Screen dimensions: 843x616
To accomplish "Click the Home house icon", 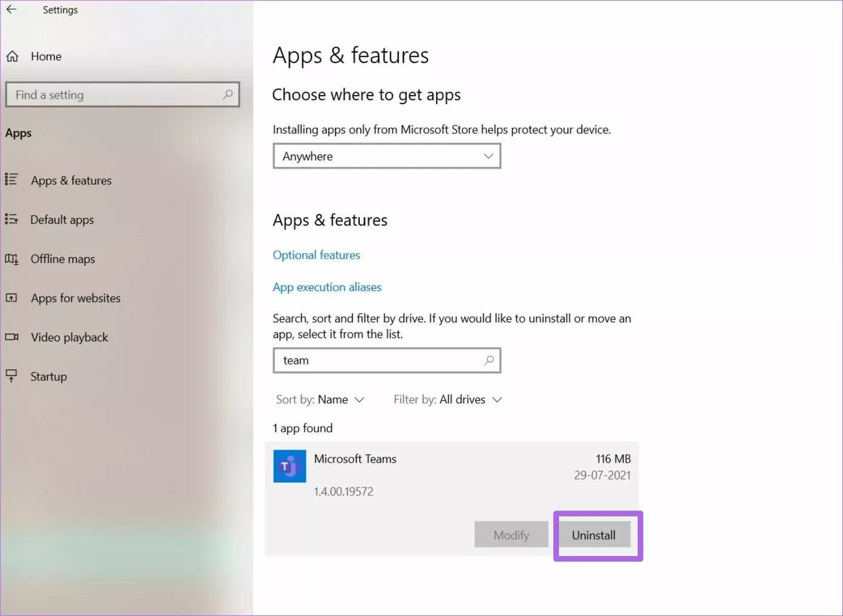I will tap(12, 56).
